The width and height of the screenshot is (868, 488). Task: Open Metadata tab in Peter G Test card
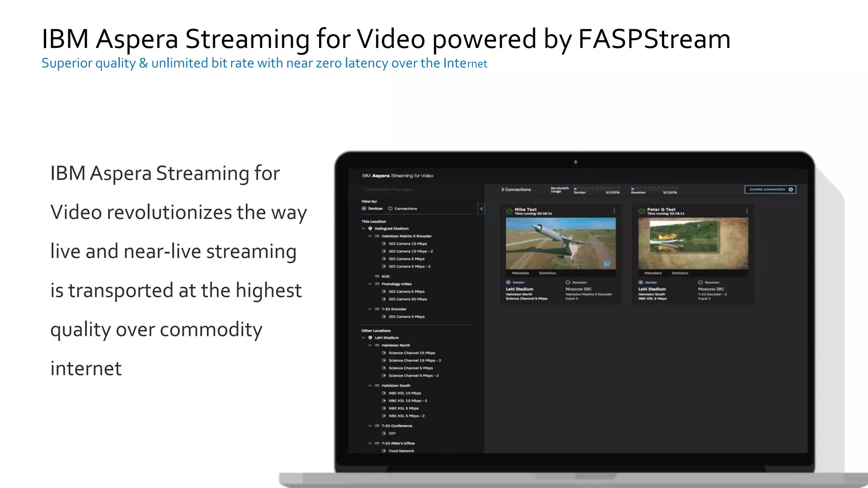point(653,273)
